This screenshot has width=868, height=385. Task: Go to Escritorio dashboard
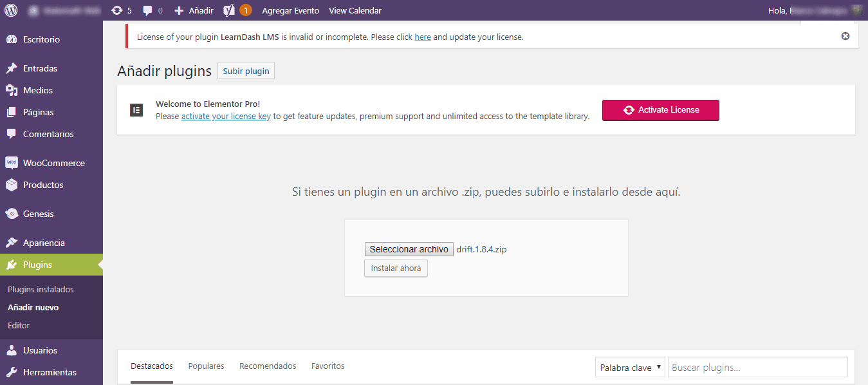(41, 39)
